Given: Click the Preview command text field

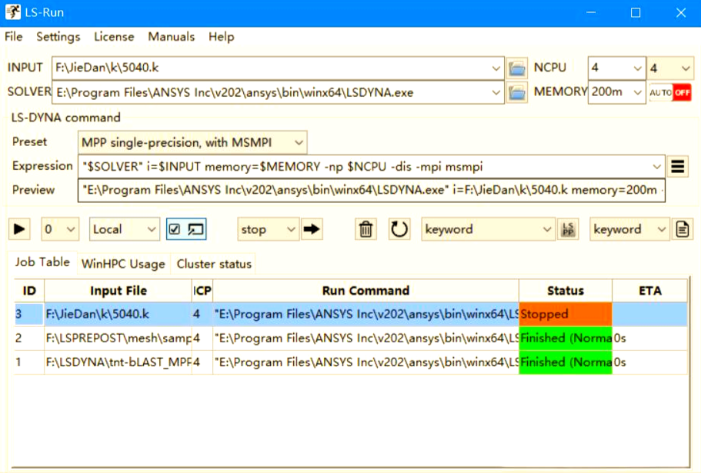Looking at the screenshot, I should click(370, 190).
